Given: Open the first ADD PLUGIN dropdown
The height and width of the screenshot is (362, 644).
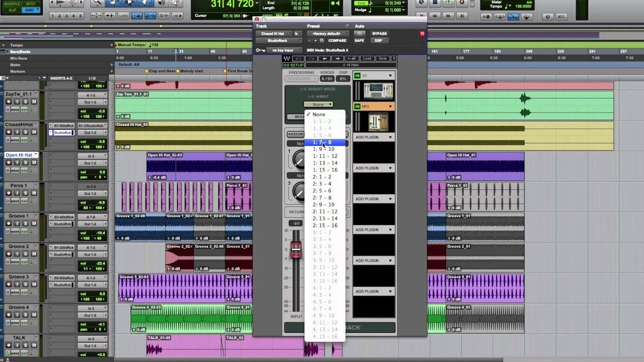Looking at the screenshot, I should [374, 137].
